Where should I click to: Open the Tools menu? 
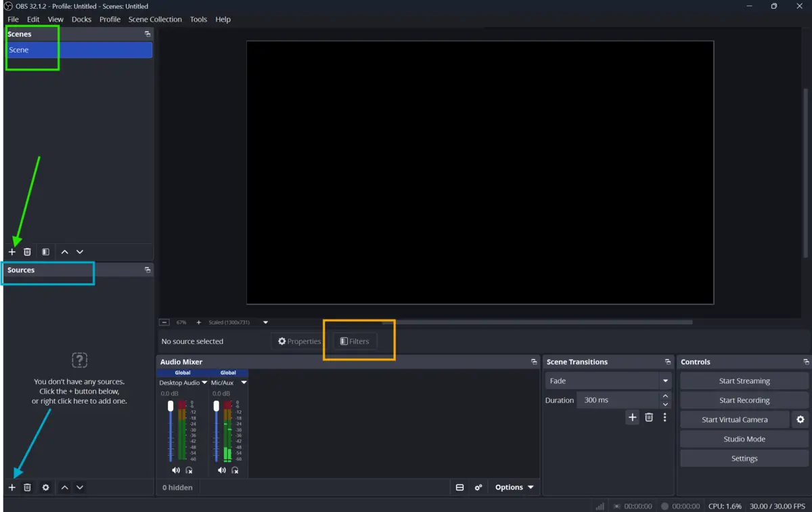tap(198, 20)
